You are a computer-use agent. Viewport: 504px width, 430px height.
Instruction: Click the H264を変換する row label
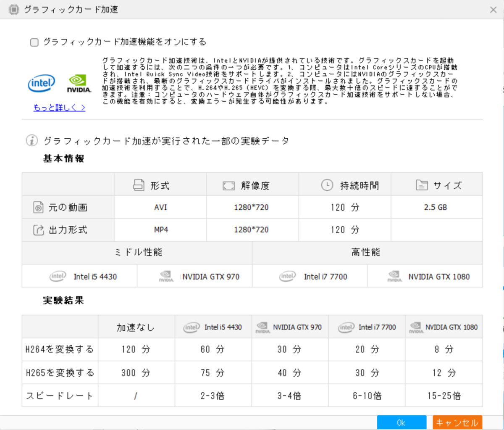(x=60, y=349)
